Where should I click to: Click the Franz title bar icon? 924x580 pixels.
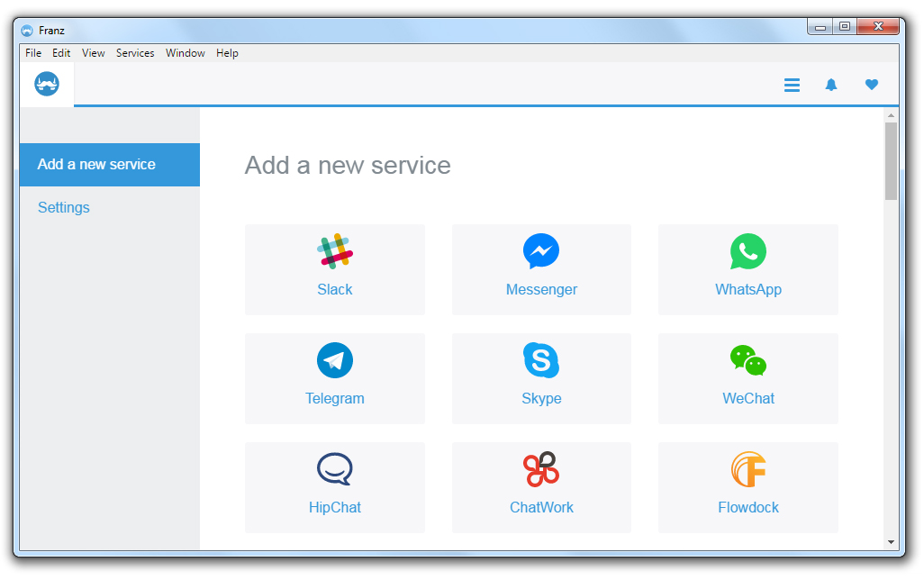27,31
